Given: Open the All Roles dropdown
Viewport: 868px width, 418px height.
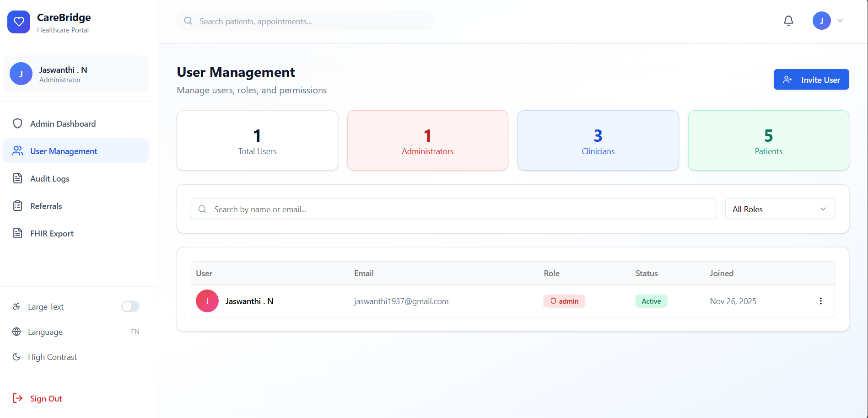Looking at the screenshot, I should coord(780,209).
